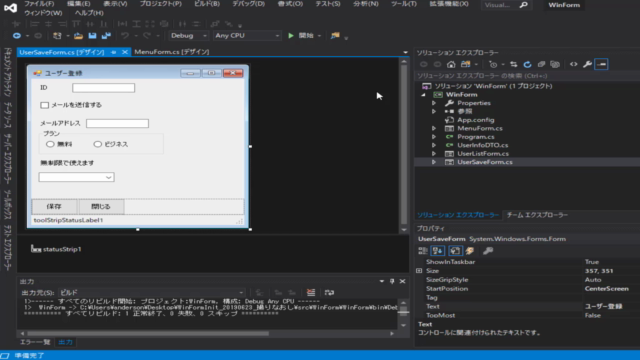Click the view code icon in Solution Explorer
Viewport: 640px width, 360px height.
coord(573,64)
